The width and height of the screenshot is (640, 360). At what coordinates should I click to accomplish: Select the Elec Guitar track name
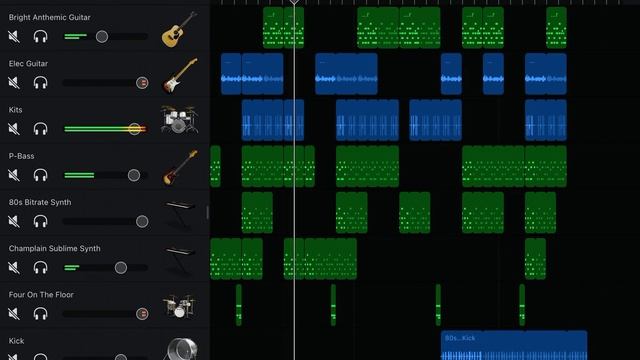click(x=28, y=64)
